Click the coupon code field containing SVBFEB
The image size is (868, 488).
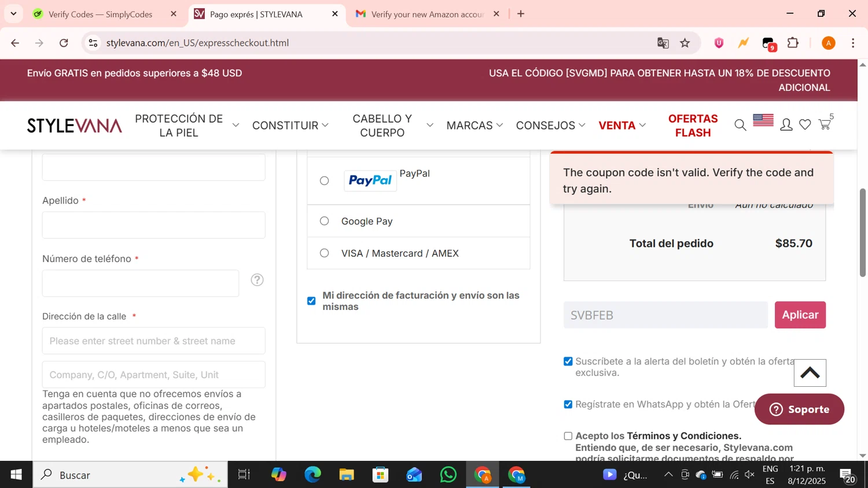[x=665, y=315]
